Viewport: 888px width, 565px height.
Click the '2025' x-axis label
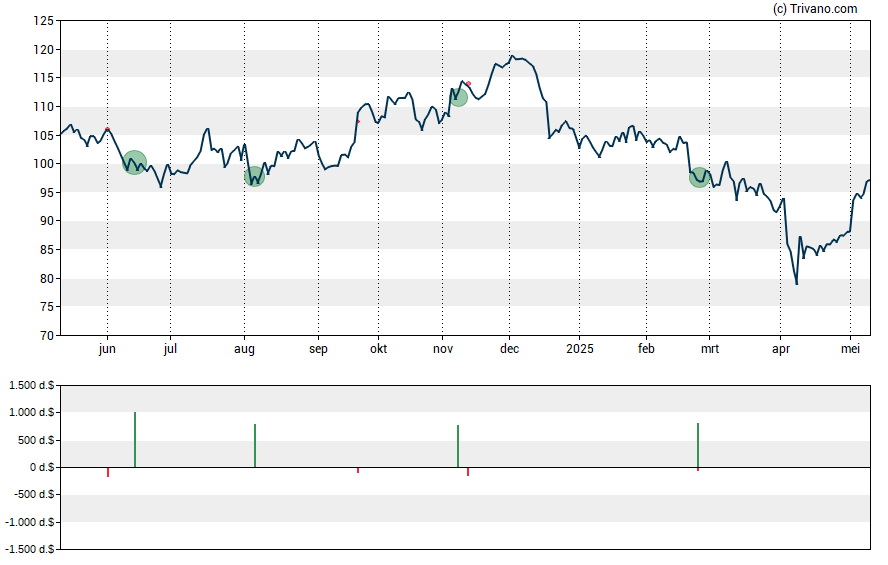coord(579,349)
